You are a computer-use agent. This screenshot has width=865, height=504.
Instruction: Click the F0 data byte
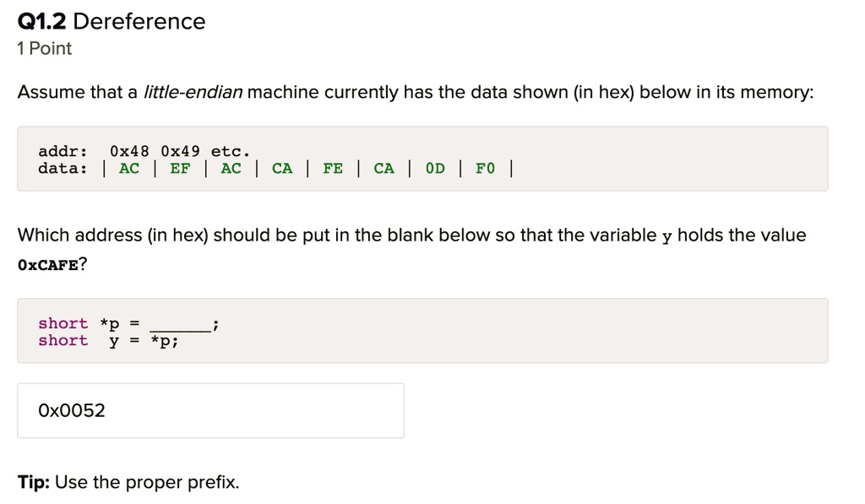click(x=486, y=168)
